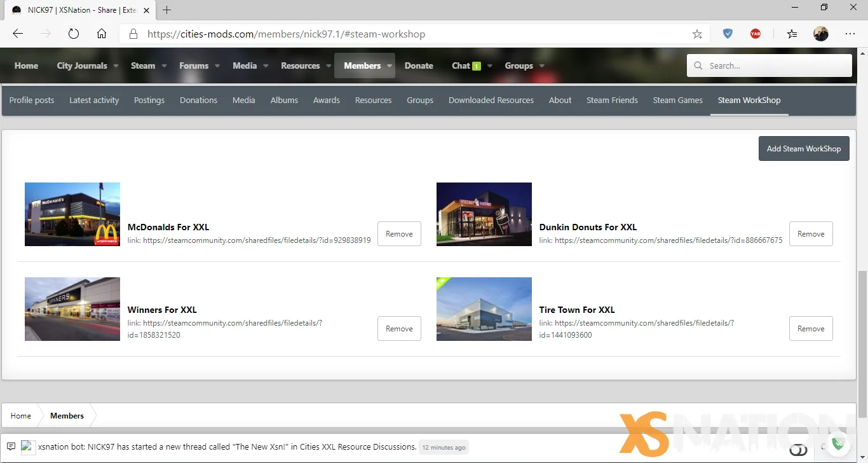Add this page to favorites star
Screen dimensions: 868x463
click(697, 34)
